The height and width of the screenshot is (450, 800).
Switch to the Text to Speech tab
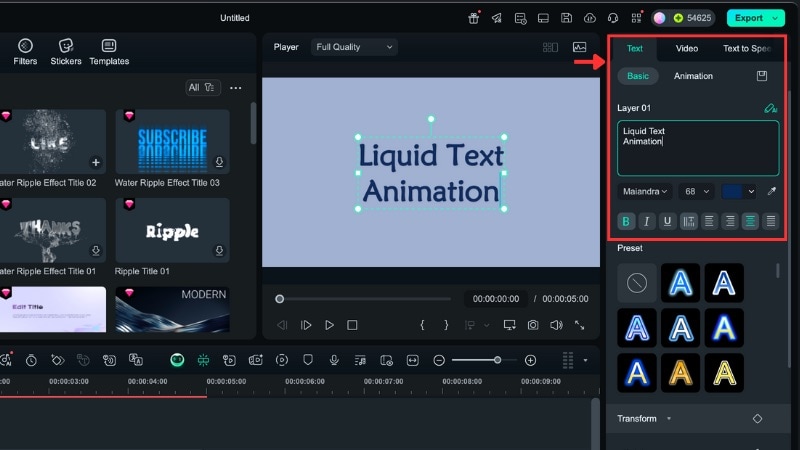pos(747,48)
